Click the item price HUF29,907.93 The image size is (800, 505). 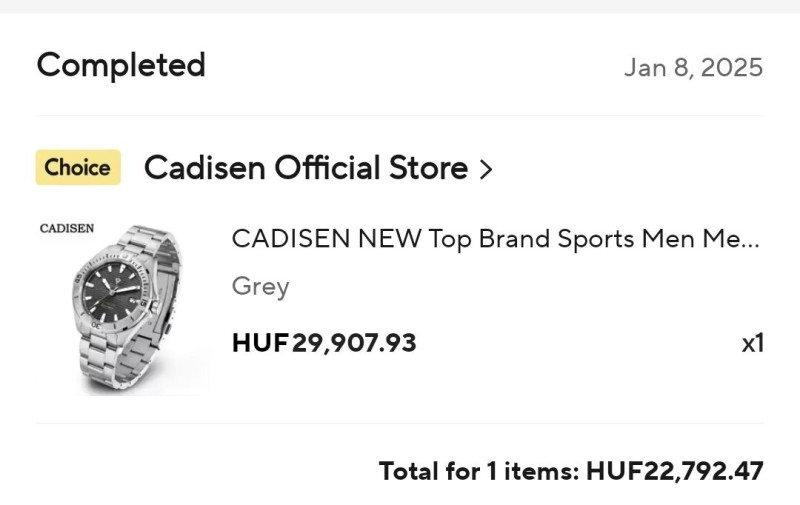click(x=323, y=343)
